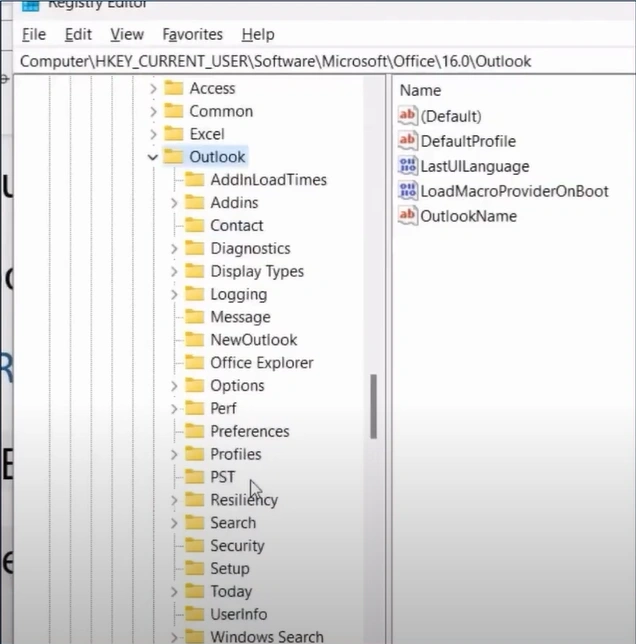Click the OutlookName string value icon
This screenshot has width=636, height=644.
click(408, 216)
